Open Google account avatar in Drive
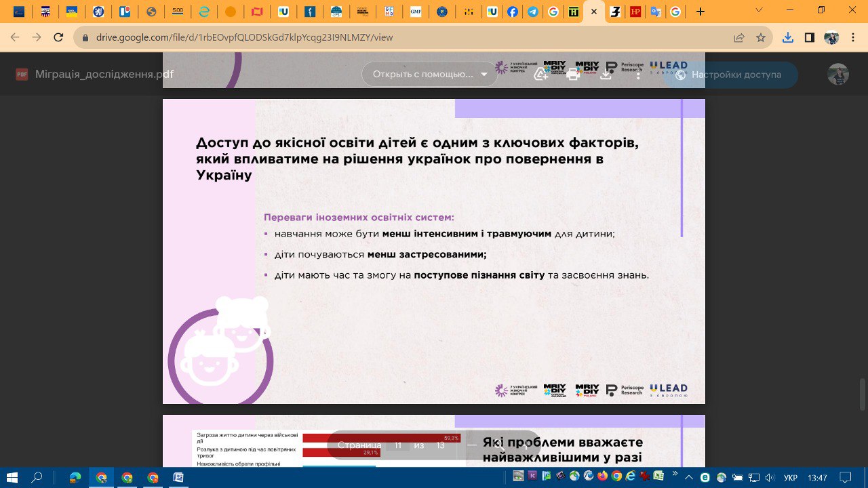This screenshot has width=868, height=488. [838, 75]
